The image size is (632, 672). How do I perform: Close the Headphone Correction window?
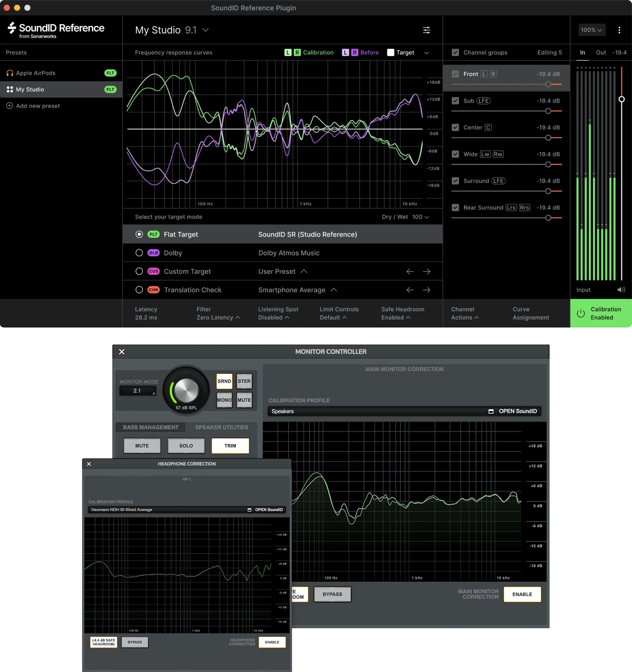(x=89, y=464)
